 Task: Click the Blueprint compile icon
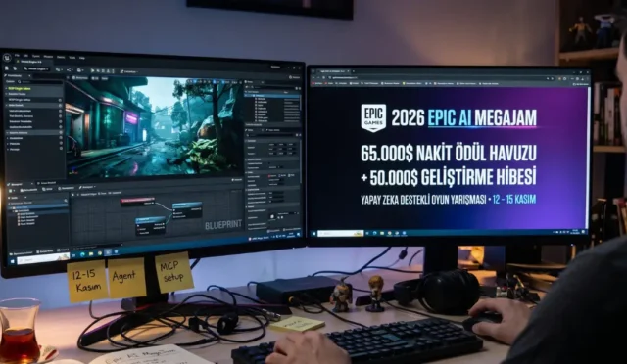point(10,191)
